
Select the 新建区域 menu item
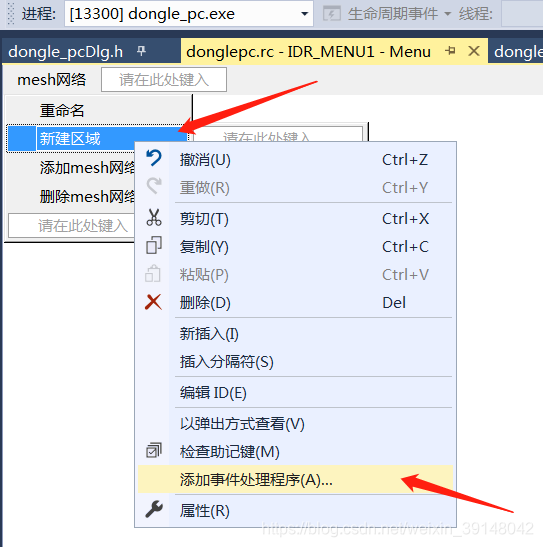(x=98, y=138)
